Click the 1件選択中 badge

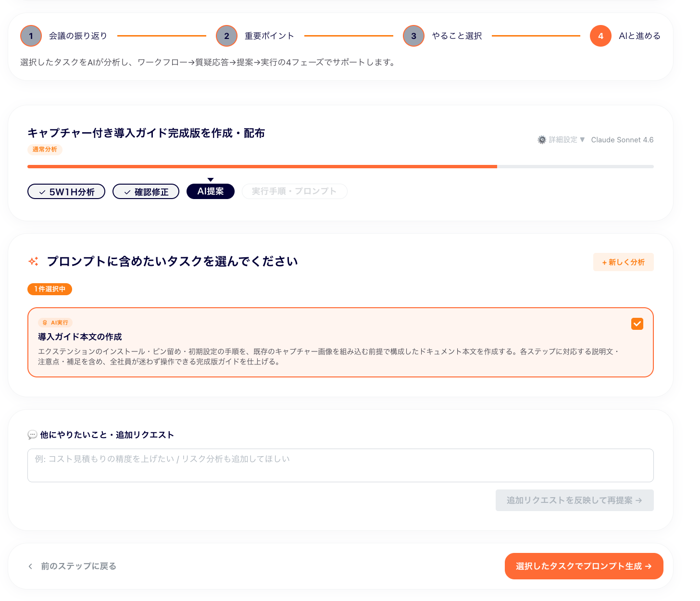(50, 289)
